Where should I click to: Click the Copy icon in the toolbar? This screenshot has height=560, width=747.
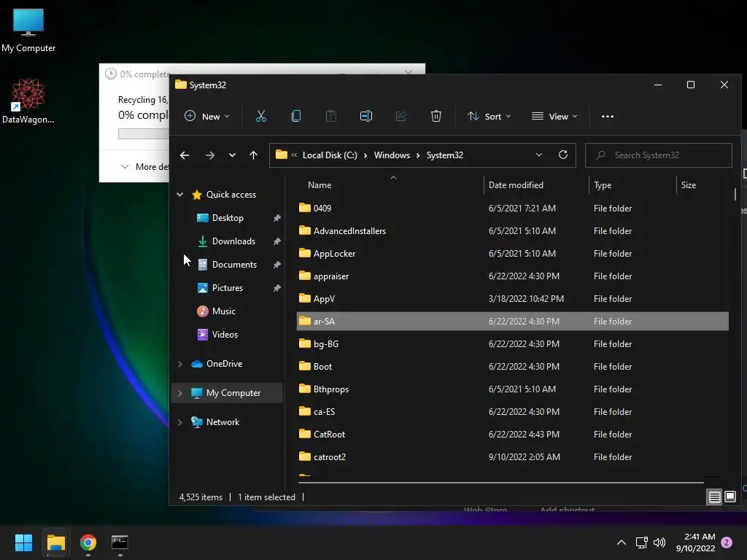point(296,116)
